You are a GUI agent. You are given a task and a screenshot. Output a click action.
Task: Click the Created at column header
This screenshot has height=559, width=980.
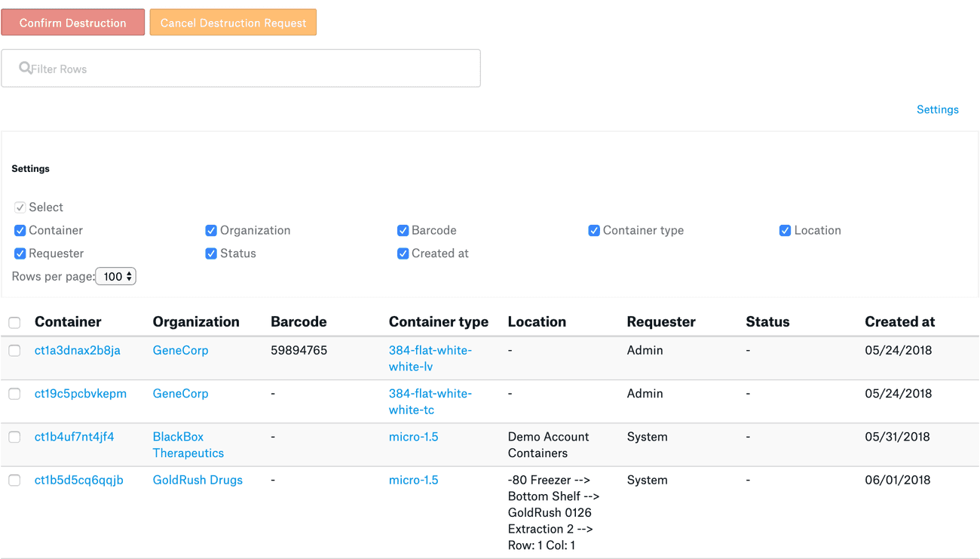[899, 322]
